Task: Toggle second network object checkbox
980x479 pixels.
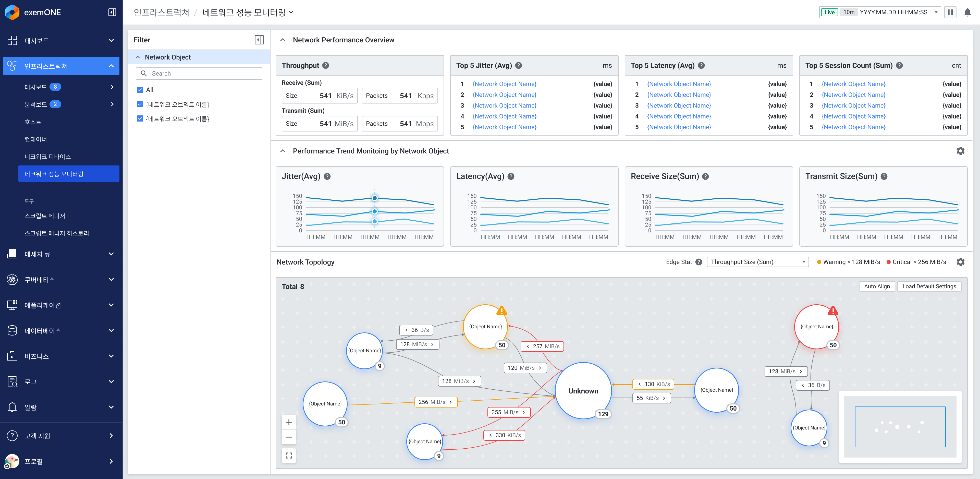Action: pyautogui.click(x=140, y=119)
